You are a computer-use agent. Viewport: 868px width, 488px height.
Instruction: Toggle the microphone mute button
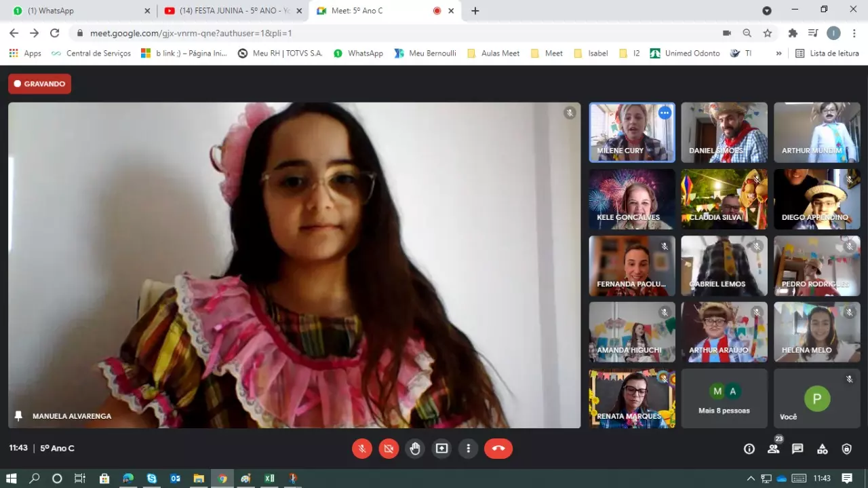[x=362, y=449]
